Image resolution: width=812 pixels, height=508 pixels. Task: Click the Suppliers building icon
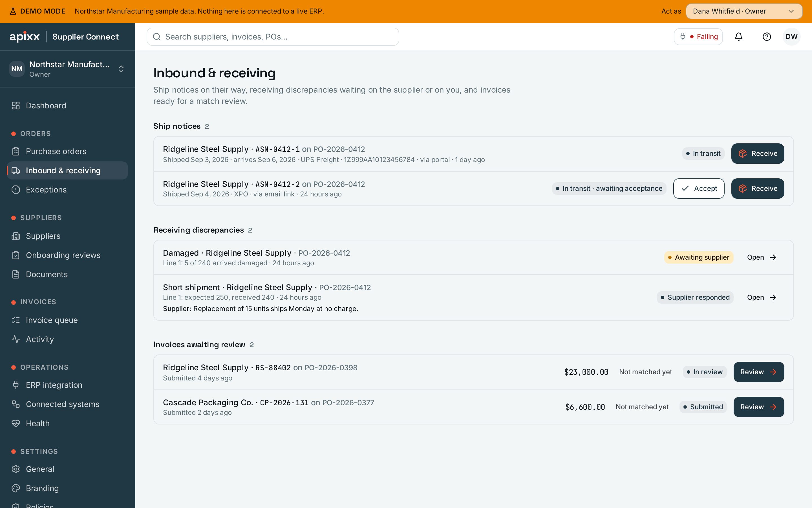(16, 236)
